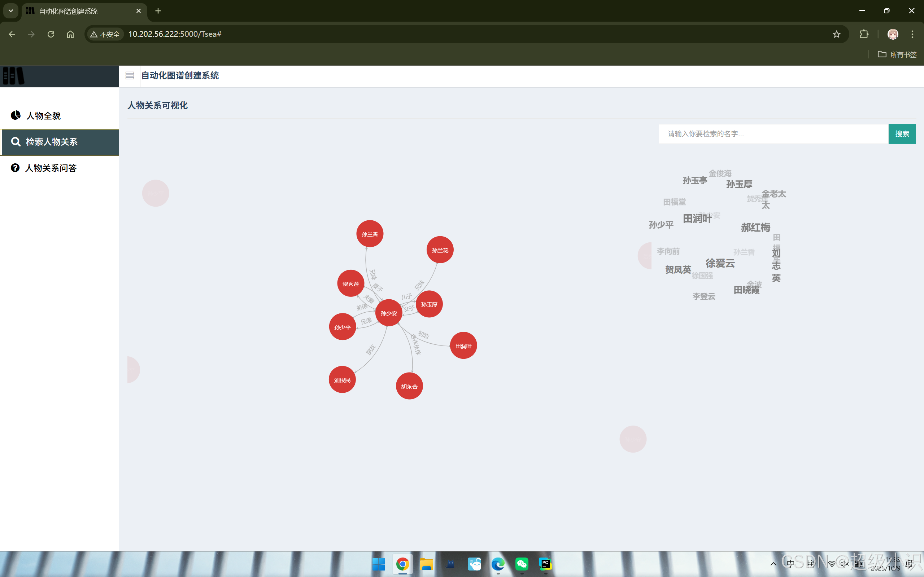This screenshot has width=924, height=577.
Task: Open WeChat from the taskbar
Action: tap(522, 564)
